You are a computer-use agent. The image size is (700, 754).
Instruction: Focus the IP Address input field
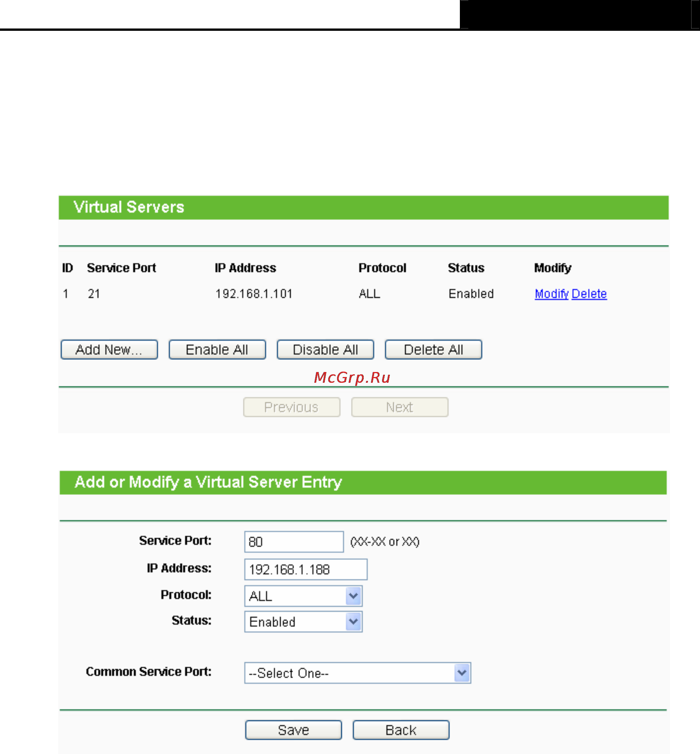306,570
